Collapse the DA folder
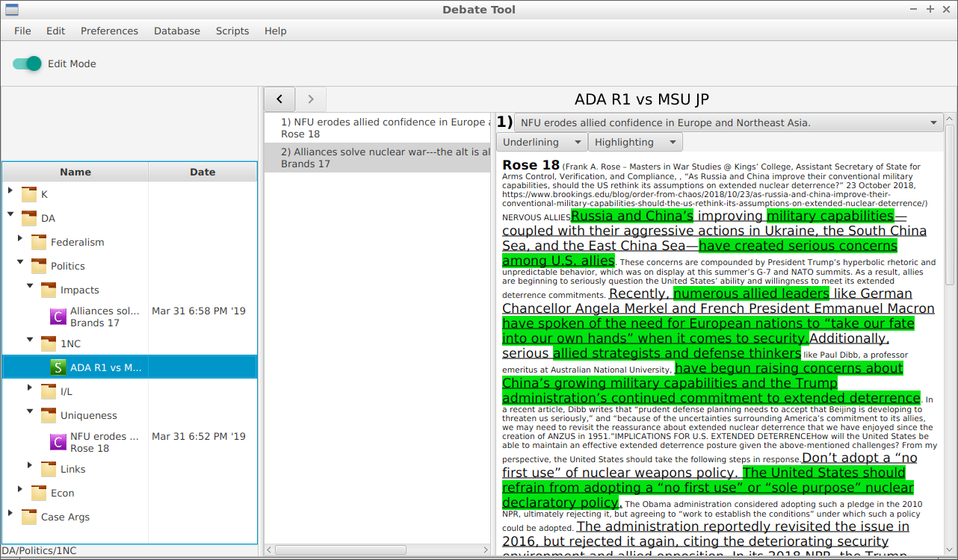This screenshot has height=560, width=958. pyautogui.click(x=10, y=215)
